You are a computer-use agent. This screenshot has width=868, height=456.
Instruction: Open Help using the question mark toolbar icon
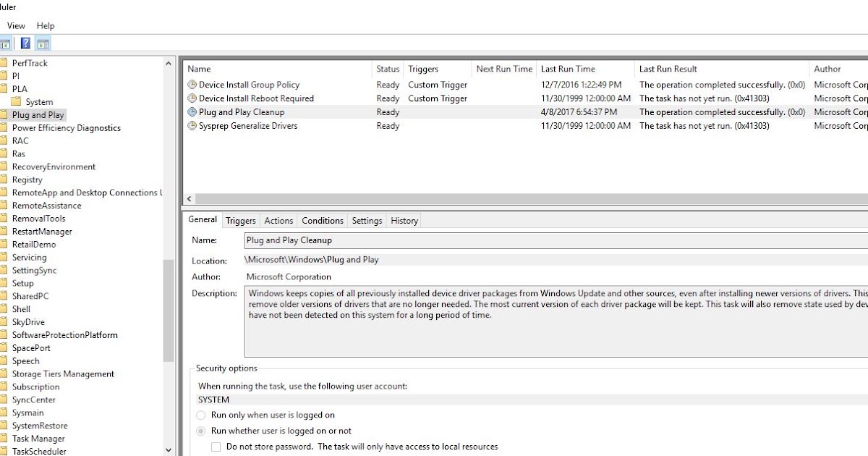tap(25, 43)
